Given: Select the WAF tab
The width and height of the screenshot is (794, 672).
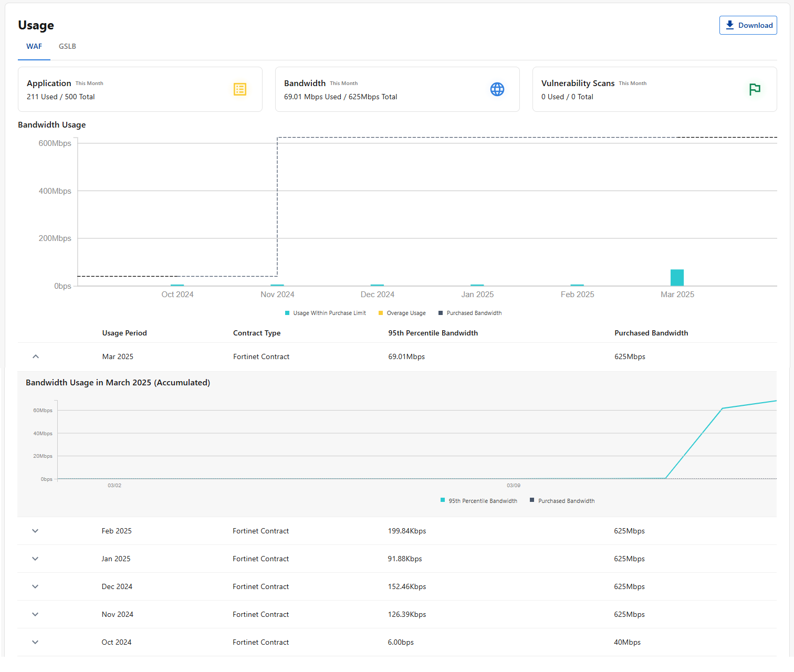Looking at the screenshot, I should 34,46.
